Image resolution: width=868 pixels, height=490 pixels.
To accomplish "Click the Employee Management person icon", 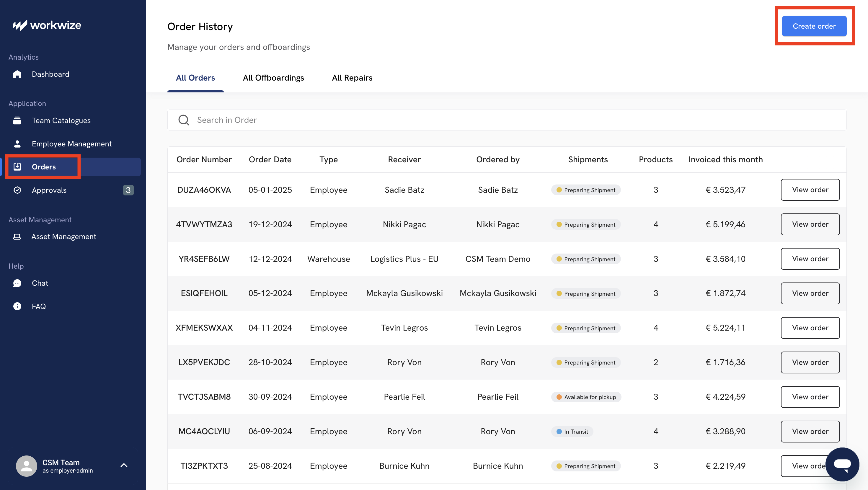I will (x=17, y=144).
